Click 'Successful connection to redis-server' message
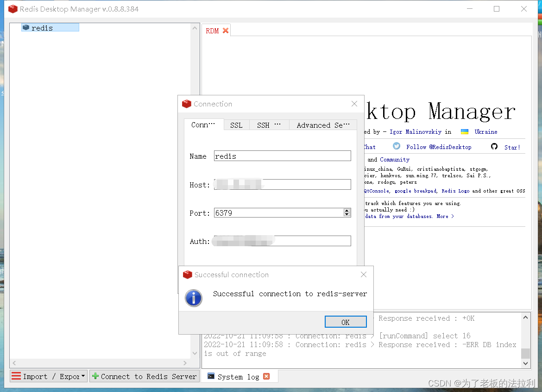542x392 pixels. (290, 294)
